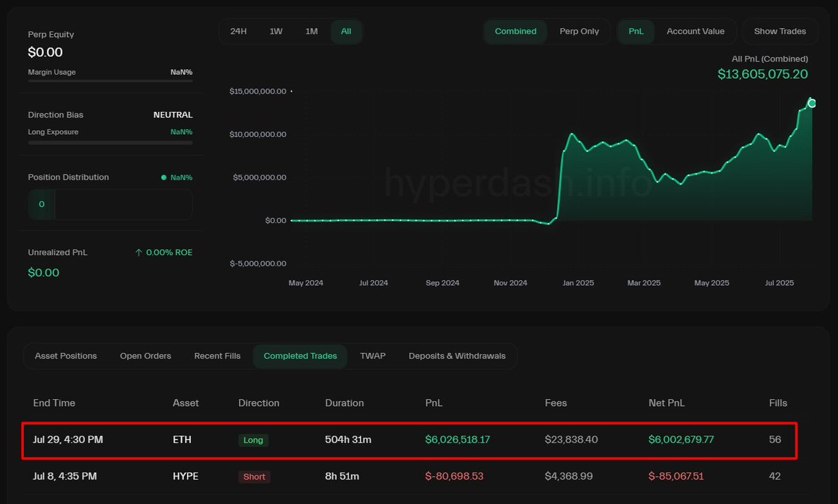
Task: Click the 'Jul 29, 4:30 PM' end time
Action: click(68, 439)
